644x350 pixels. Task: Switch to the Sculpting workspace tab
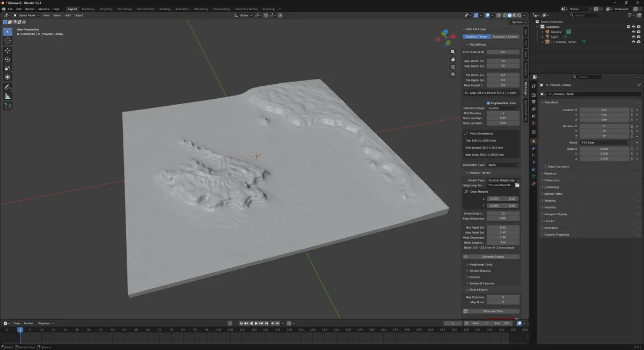pos(106,9)
